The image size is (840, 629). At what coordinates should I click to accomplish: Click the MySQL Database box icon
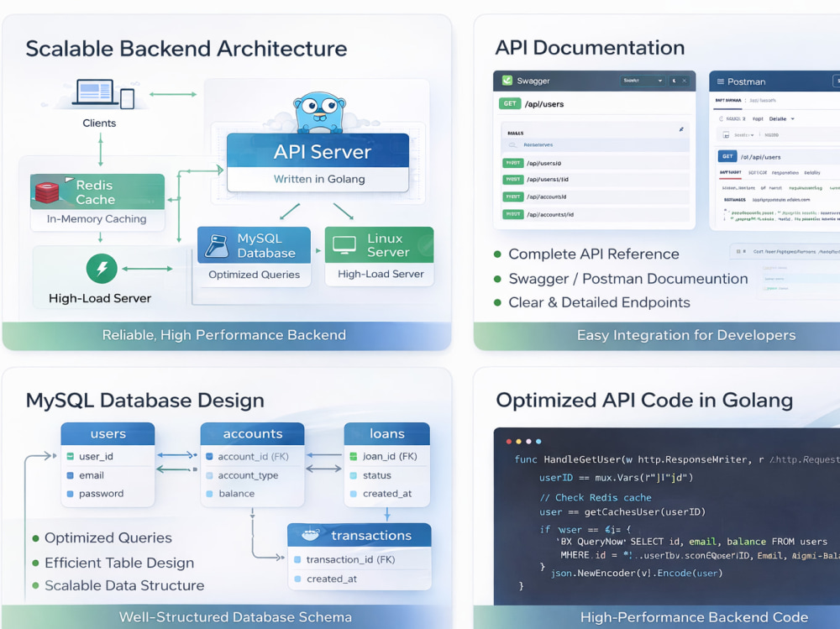click(217, 245)
